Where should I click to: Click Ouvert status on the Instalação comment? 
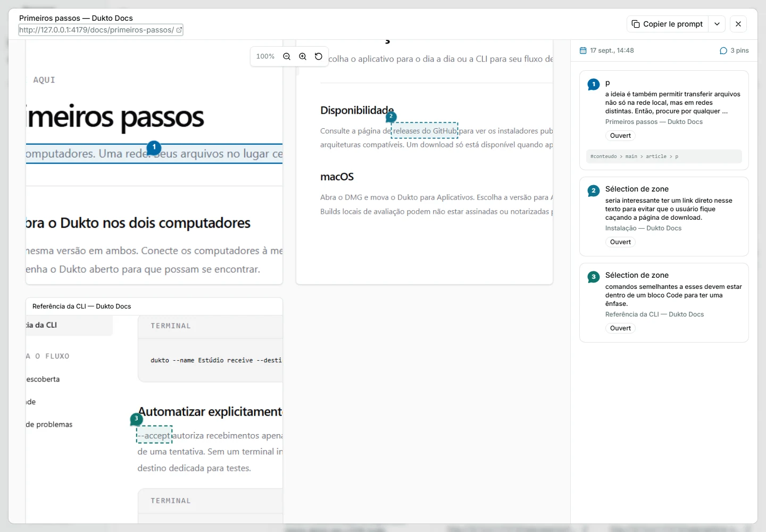click(x=620, y=242)
